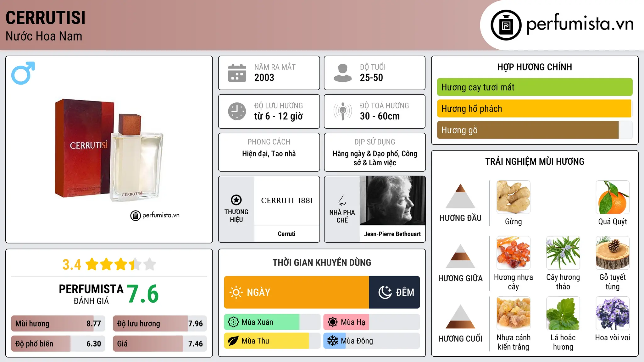Open Jean-Pierre Bethouart's portrait photo
The width and height of the screenshot is (644, 362).
tap(392, 200)
